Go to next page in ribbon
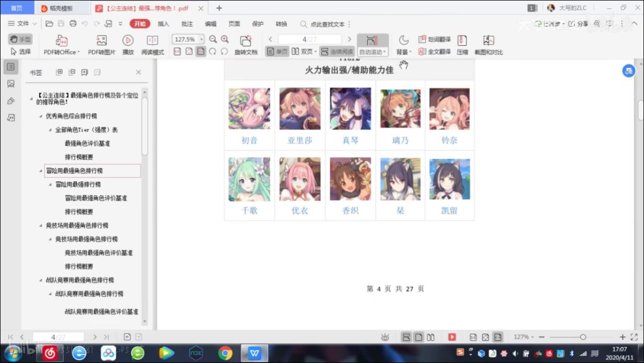The height and width of the screenshot is (363, 644). click(349, 39)
